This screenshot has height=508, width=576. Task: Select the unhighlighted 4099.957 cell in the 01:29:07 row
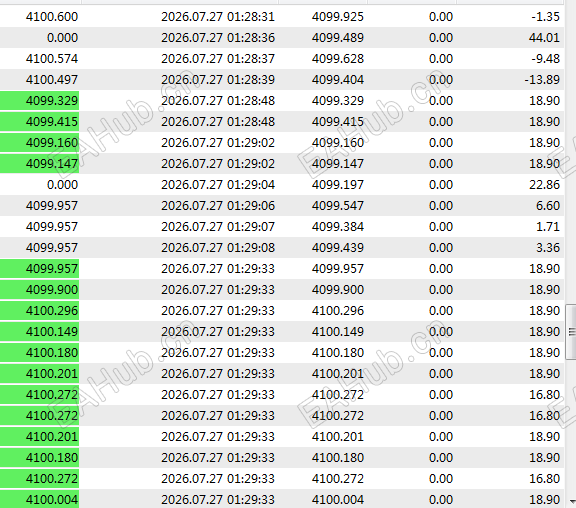[52, 226]
